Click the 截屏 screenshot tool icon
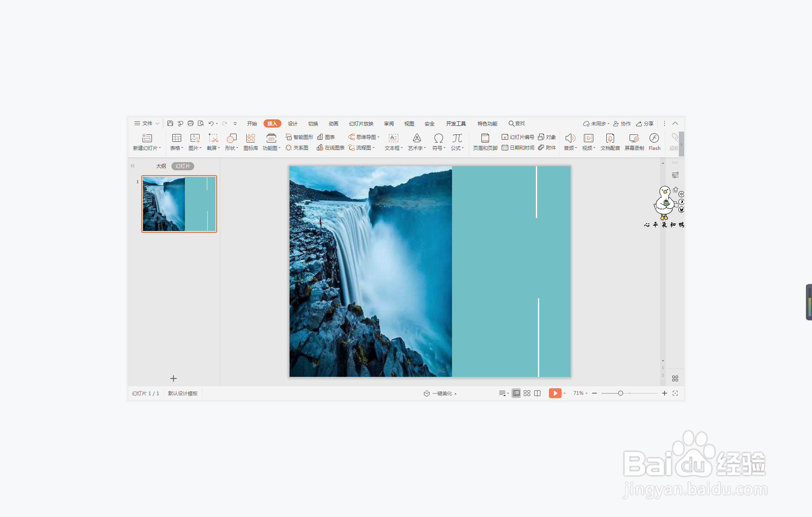This screenshot has width=812, height=517. click(213, 138)
